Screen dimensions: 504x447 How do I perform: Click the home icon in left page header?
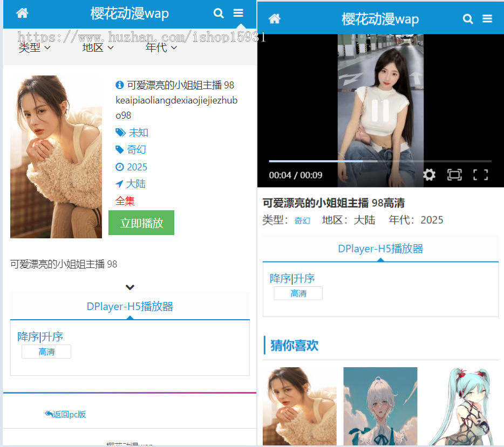coord(22,13)
